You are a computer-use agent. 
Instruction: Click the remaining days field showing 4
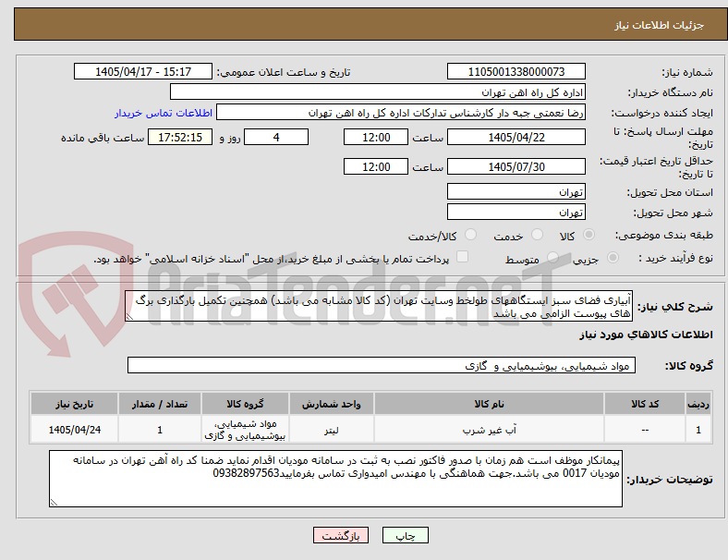point(276,137)
